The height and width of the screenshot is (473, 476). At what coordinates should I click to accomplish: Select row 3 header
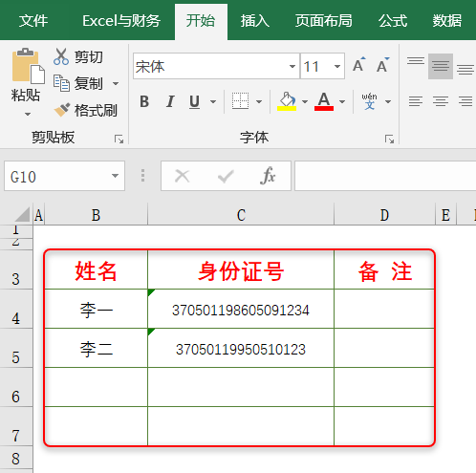pyautogui.click(x=16, y=269)
